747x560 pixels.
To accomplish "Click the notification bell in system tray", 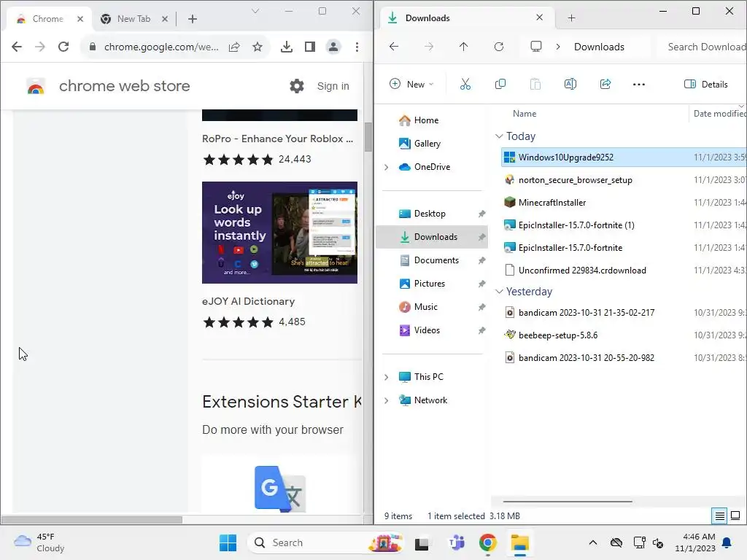I will pyautogui.click(x=727, y=542).
